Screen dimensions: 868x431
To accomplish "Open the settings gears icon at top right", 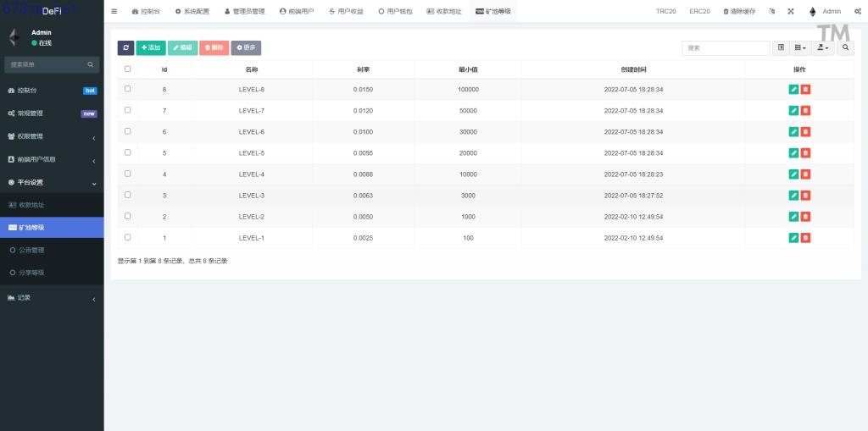I will point(858,11).
